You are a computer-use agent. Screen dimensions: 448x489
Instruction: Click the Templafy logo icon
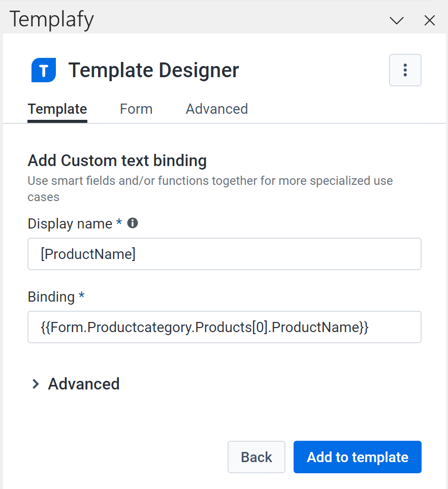pyautogui.click(x=44, y=70)
